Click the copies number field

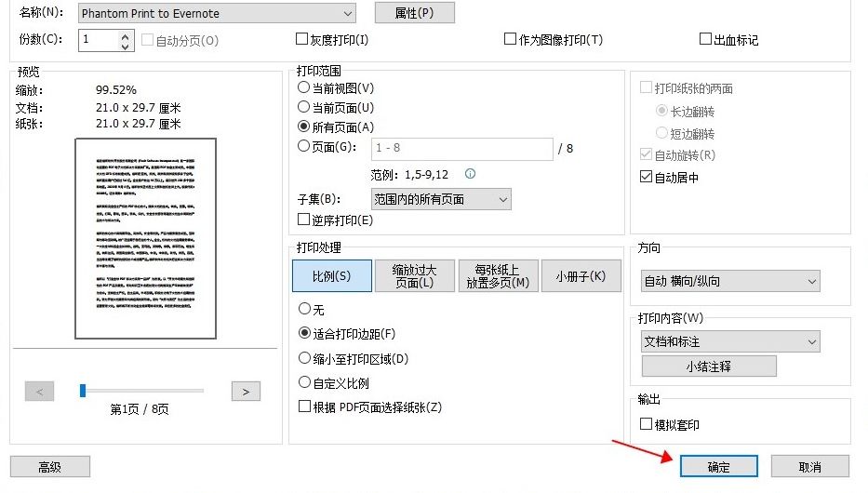[x=100, y=40]
